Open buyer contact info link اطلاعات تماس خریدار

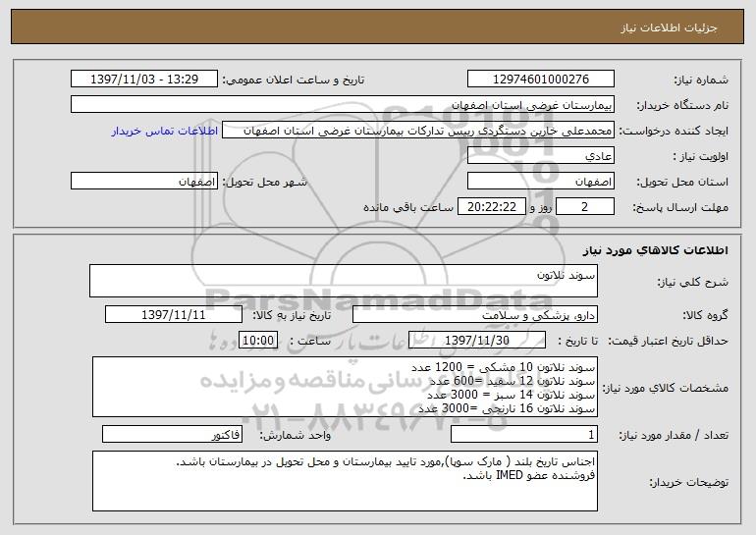pyautogui.click(x=164, y=131)
